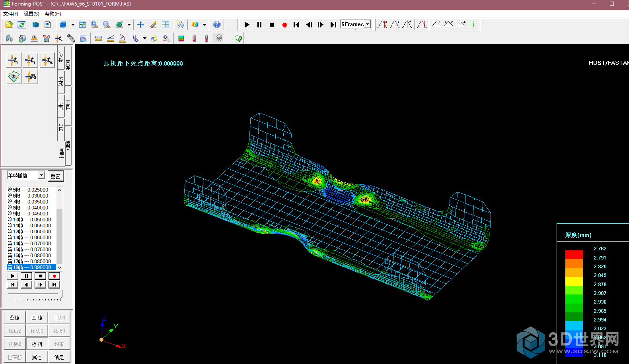629x364 pixels.
Task: Select frame row 第10帧 --- 0.050000
Action: 32,220
